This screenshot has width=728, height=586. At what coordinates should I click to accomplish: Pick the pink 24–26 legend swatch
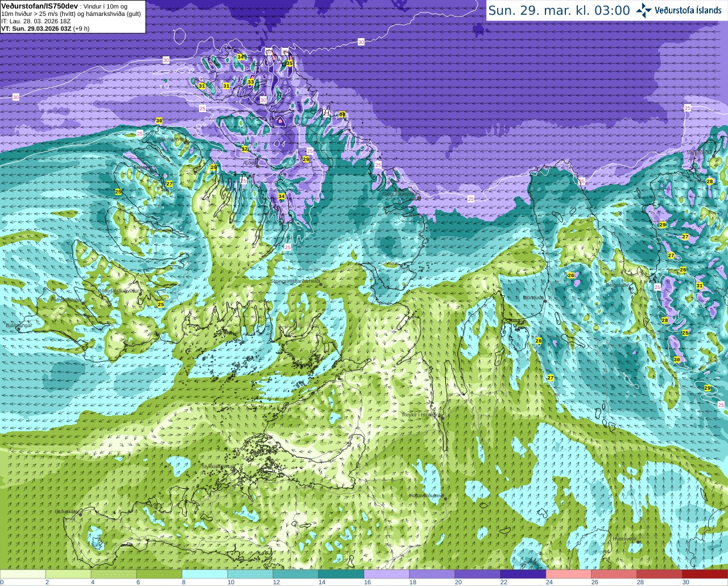tap(569, 573)
